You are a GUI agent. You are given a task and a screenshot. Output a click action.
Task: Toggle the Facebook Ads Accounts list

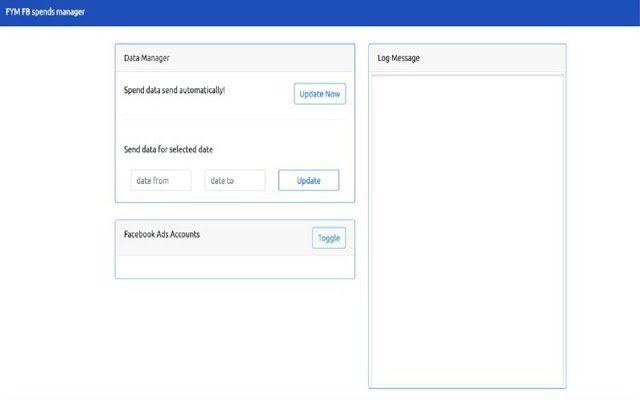329,238
